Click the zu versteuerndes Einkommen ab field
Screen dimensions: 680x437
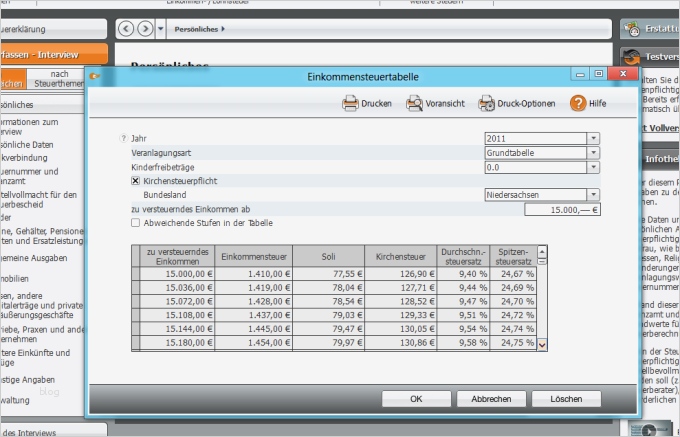pyautogui.click(x=562, y=209)
